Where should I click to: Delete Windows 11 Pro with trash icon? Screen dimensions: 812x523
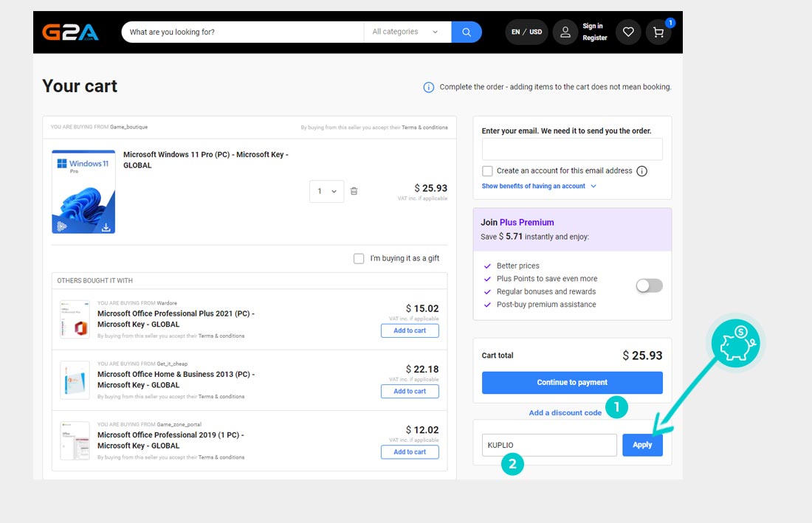click(x=354, y=191)
